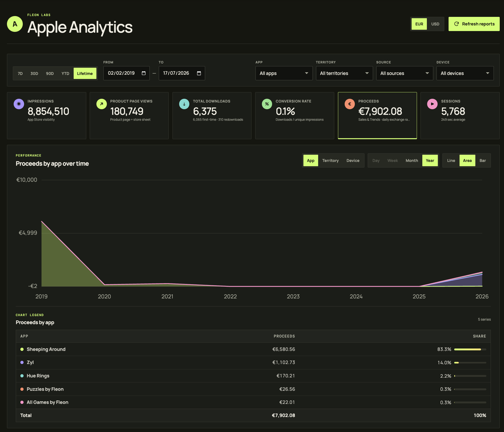Click the purple Zyl legend color dot
Viewport: 504px width, 432px height.
click(22, 362)
